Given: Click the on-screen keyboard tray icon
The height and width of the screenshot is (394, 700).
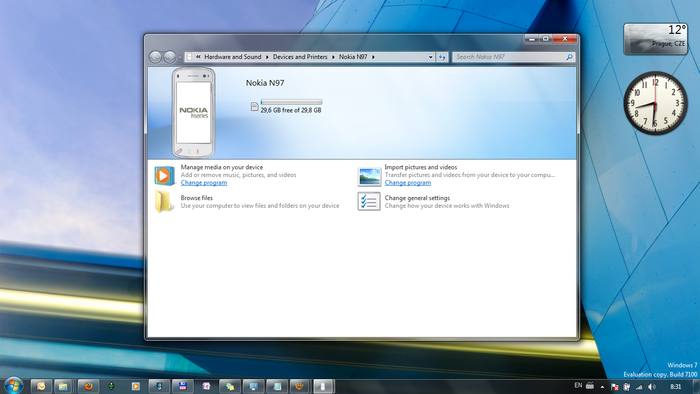Looking at the screenshot, I should point(590,386).
